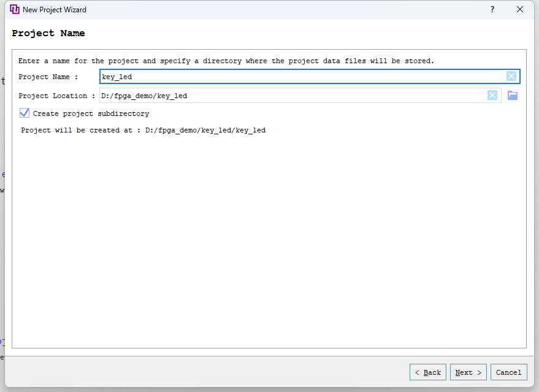Image resolution: width=539 pixels, height=392 pixels.
Task: Clear the Project Location field with the X icon
Action: click(x=492, y=95)
